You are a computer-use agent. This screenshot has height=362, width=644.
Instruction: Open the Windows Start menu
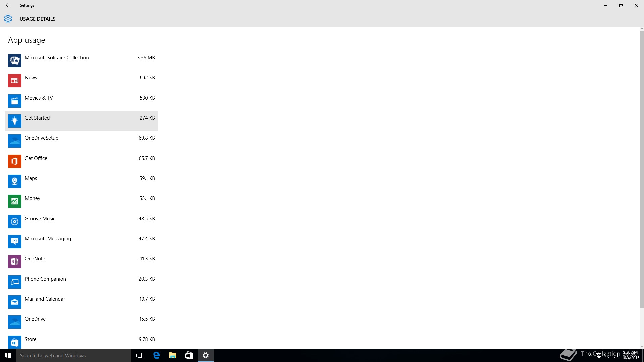pos(8,355)
